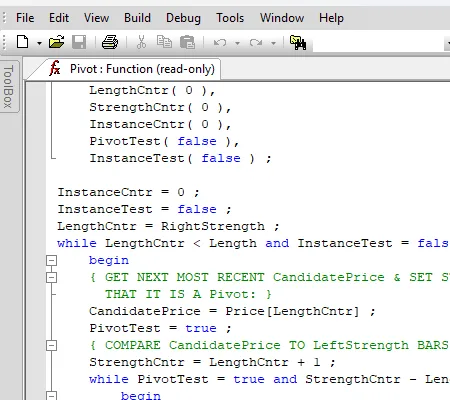Click the 'LengthCntr( 0 ),' line
The width and height of the screenshot is (450, 400).
coord(152,90)
